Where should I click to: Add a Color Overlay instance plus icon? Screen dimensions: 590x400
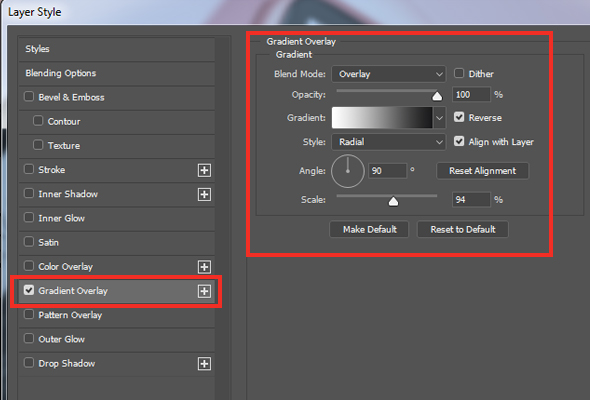204,267
